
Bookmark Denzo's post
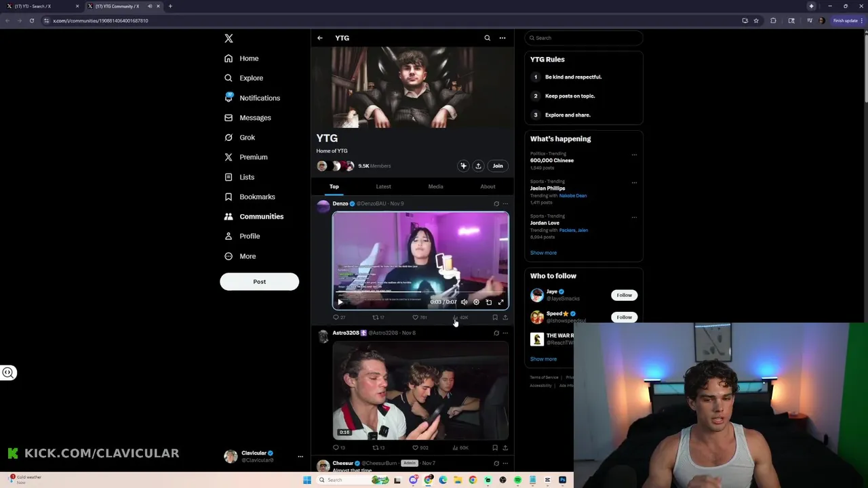click(495, 317)
